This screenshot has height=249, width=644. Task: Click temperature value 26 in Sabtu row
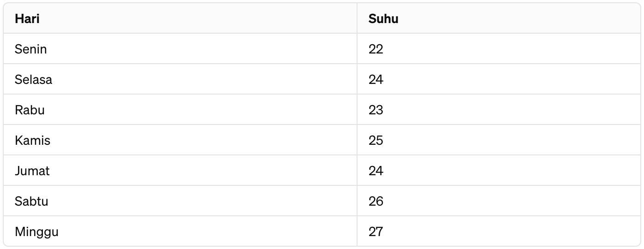pos(376,201)
